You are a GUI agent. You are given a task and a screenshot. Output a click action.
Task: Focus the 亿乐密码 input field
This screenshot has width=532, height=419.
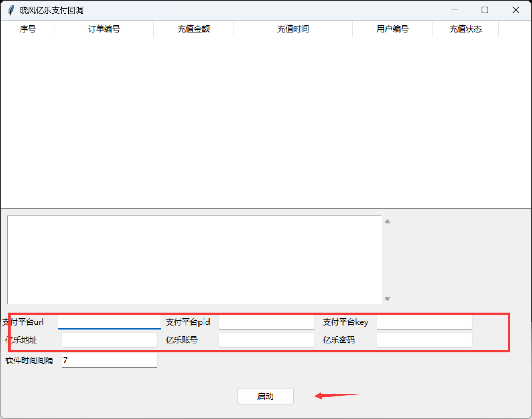pyautogui.click(x=424, y=340)
